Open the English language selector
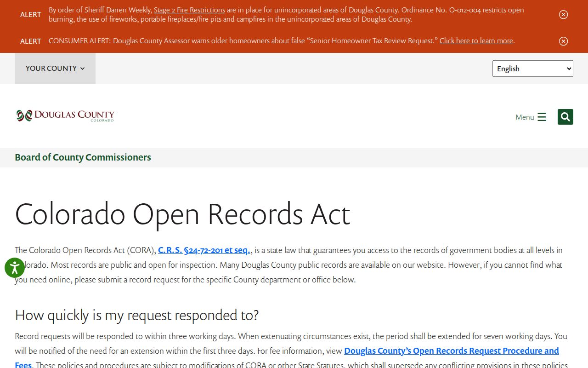The height and width of the screenshot is (368, 588). 533,69
